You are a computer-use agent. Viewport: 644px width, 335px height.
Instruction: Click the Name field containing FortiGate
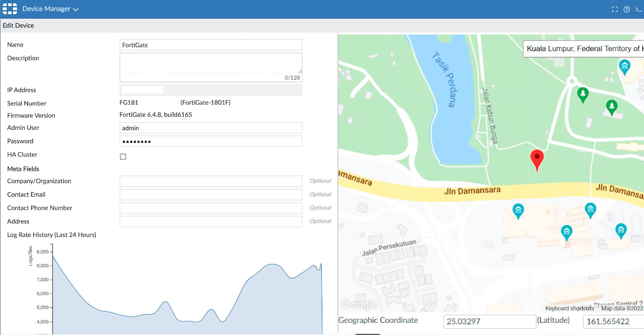pyautogui.click(x=211, y=45)
